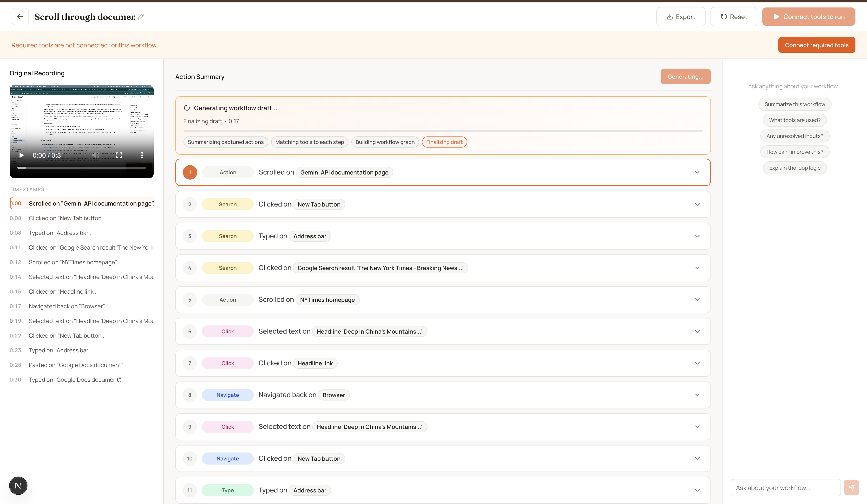Select the 'Summarize this workflow' suggestion chip
The width and height of the screenshot is (867, 504).
(x=795, y=104)
